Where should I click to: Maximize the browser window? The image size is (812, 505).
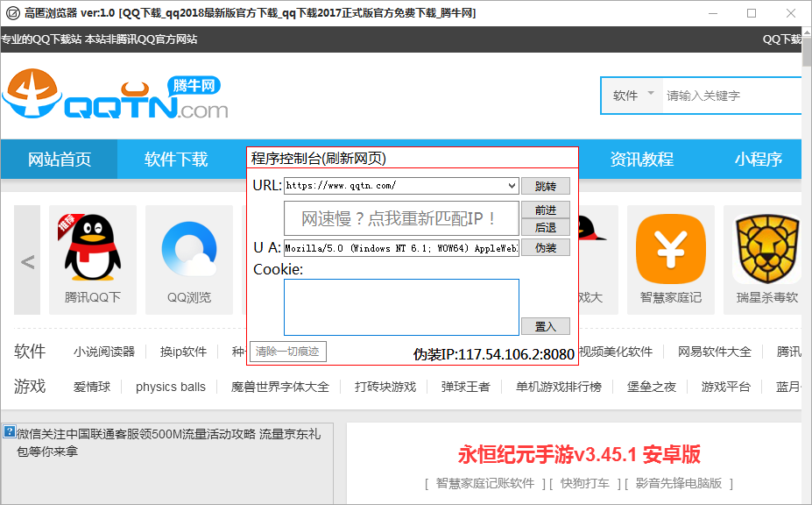click(x=752, y=13)
